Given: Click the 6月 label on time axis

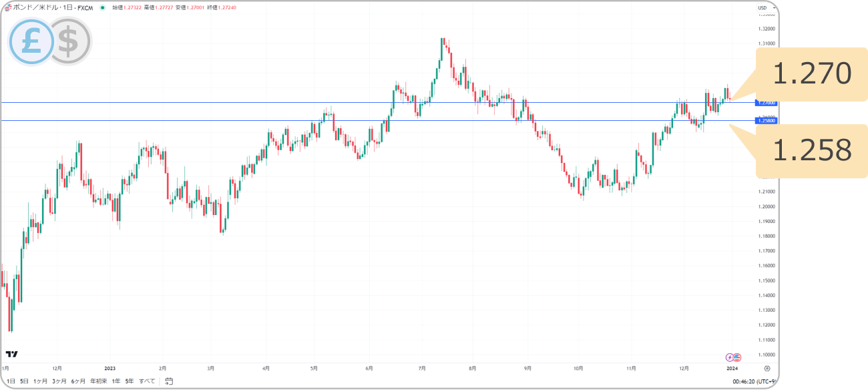Looking at the screenshot, I should 369,368.
